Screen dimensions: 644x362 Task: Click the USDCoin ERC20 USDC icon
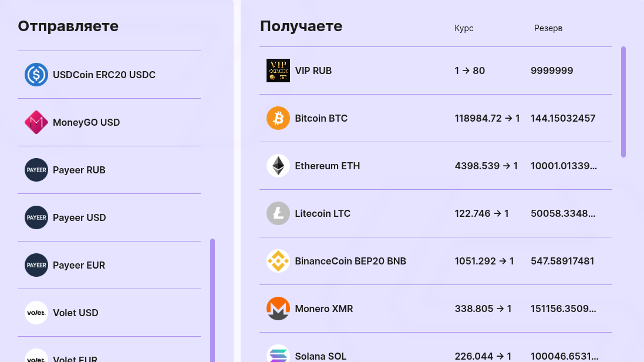point(36,75)
